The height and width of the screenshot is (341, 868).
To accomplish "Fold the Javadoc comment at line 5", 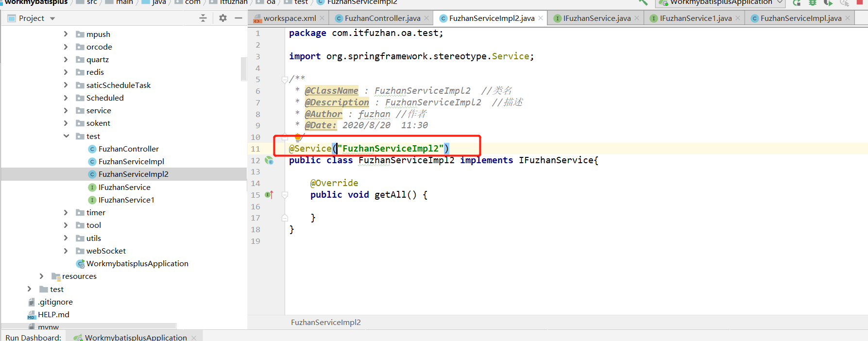I will coord(285,80).
